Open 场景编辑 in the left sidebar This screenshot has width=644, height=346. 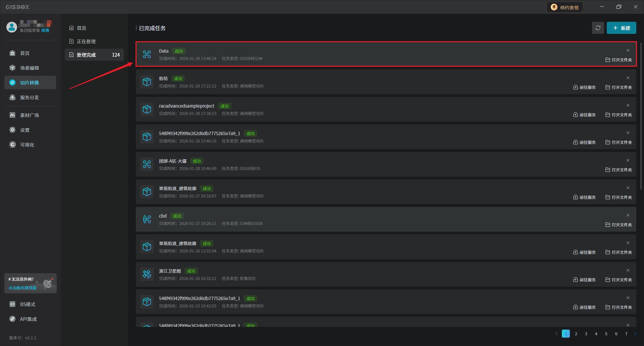[30, 68]
